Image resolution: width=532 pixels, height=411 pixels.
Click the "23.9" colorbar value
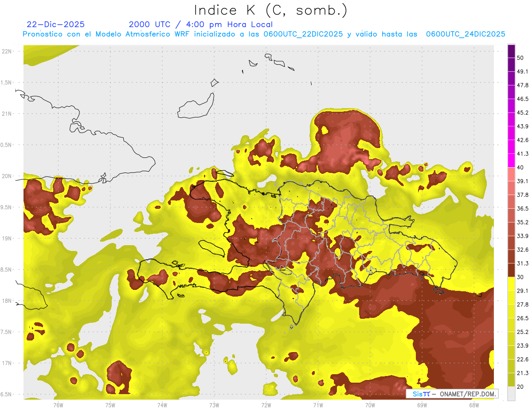tap(523, 346)
